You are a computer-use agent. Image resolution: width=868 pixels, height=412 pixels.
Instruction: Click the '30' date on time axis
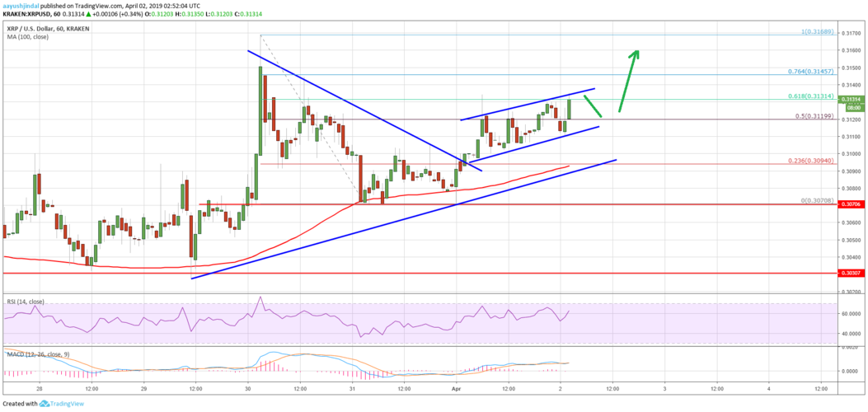coord(248,389)
